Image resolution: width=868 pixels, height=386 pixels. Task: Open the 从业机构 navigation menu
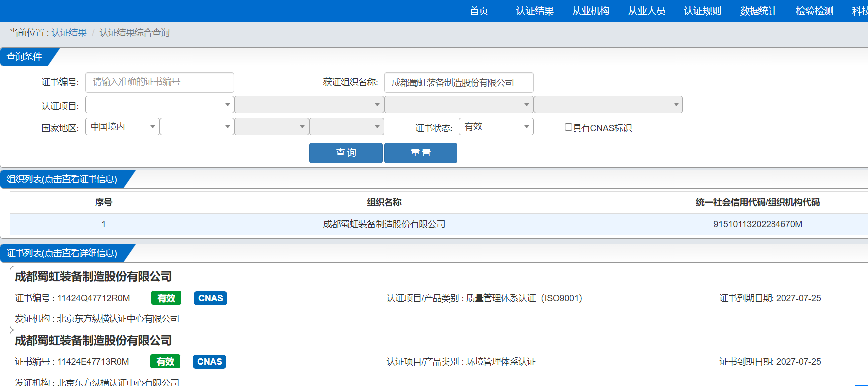(x=590, y=11)
